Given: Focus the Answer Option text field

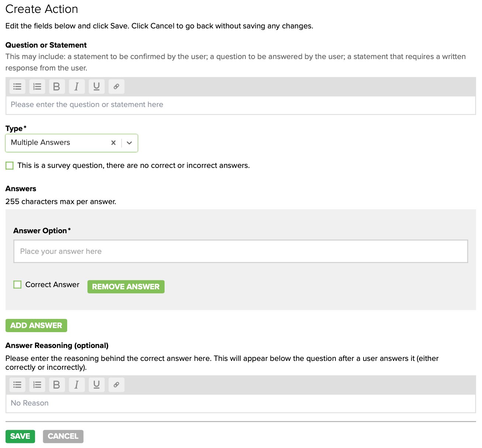Looking at the screenshot, I should [241, 252].
